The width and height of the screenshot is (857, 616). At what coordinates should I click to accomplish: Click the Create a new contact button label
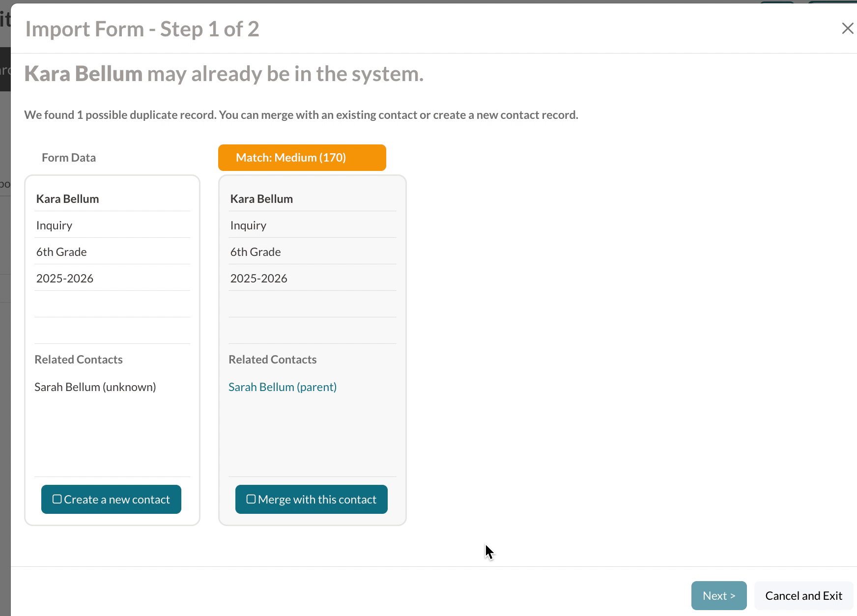click(117, 500)
